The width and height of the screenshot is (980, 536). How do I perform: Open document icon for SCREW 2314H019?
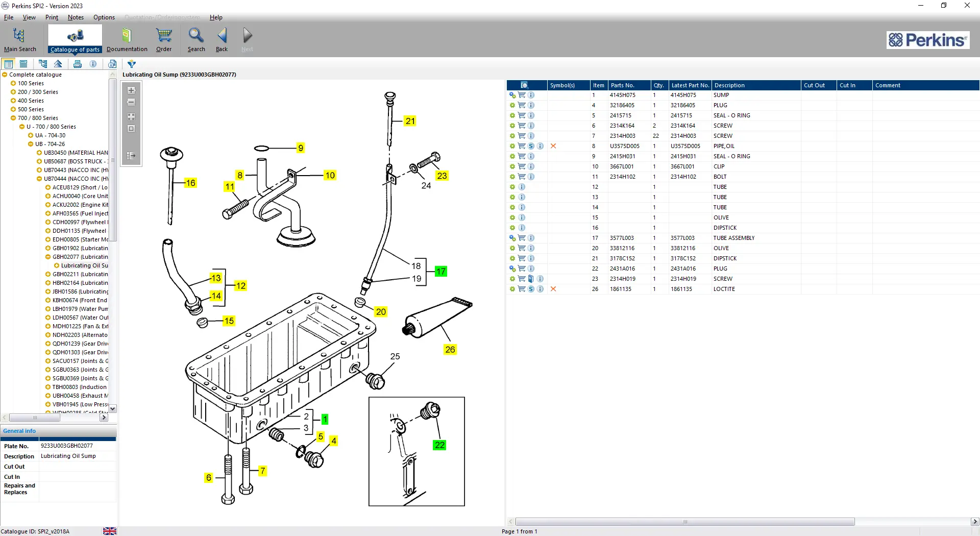tap(531, 279)
